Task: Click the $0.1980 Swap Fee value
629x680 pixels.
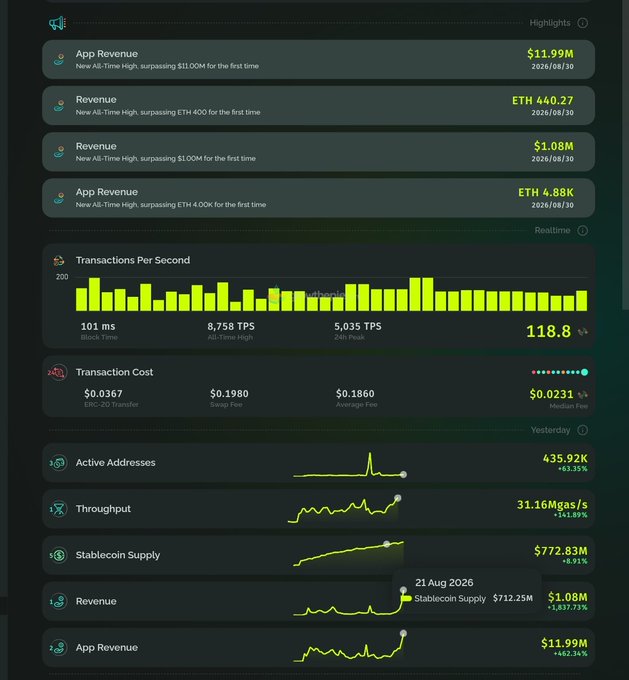Action: (x=229, y=394)
